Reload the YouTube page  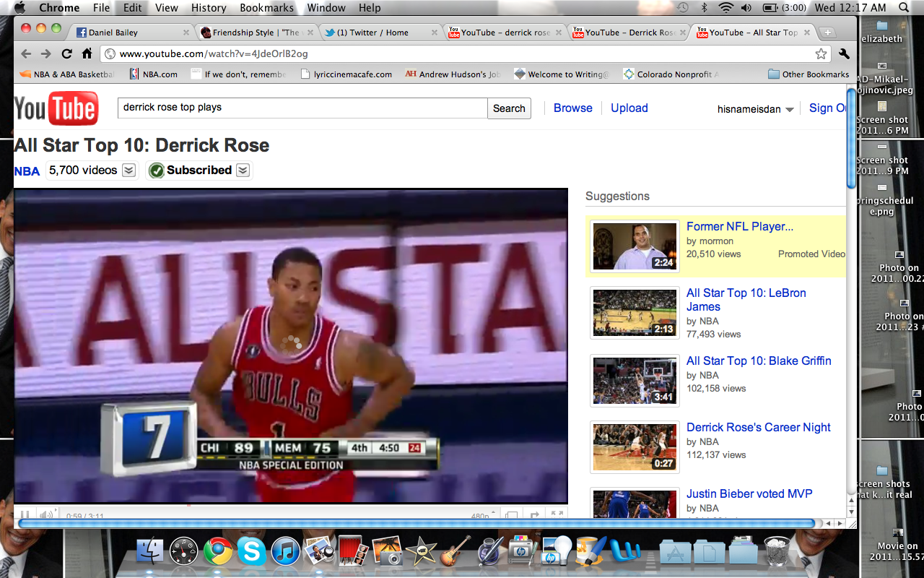[66, 53]
